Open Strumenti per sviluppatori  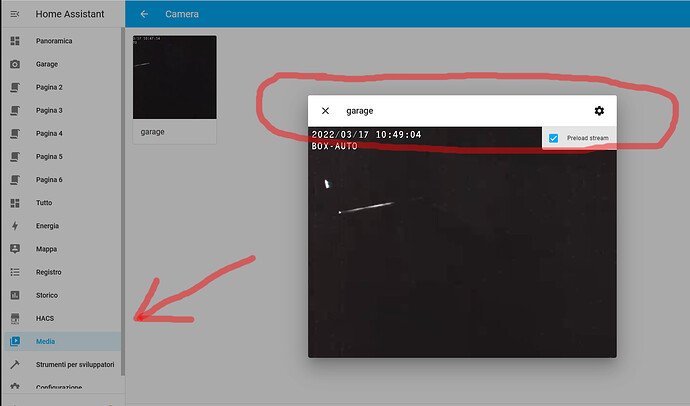(62, 364)
